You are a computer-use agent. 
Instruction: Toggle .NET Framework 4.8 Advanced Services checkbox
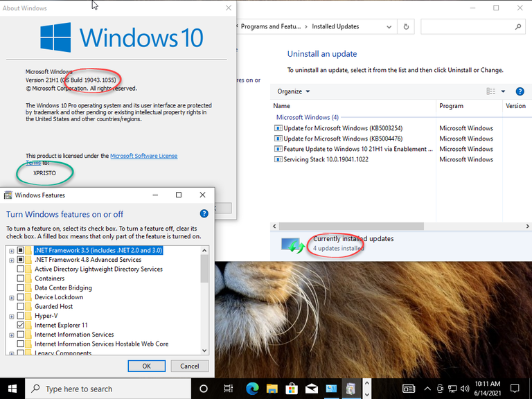click(21, 260)
